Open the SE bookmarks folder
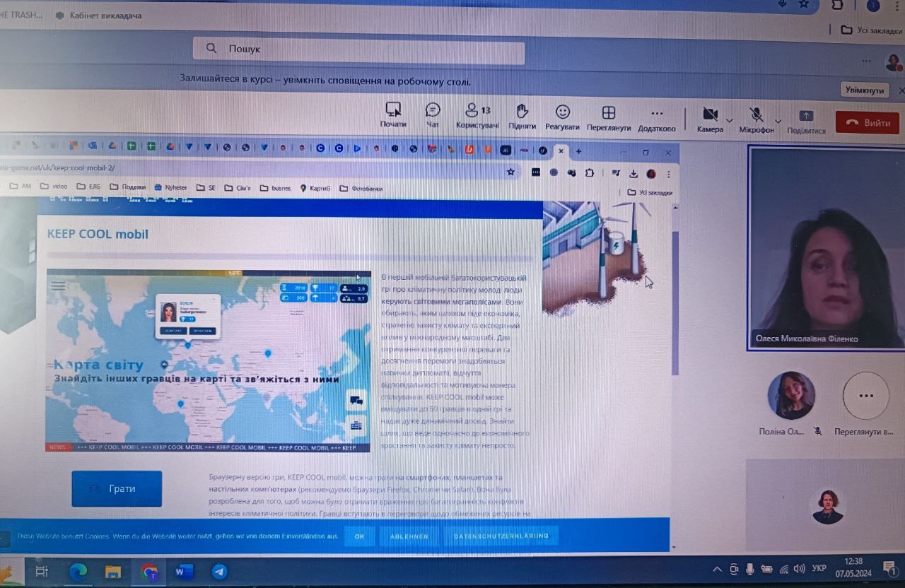 coord(205,188)
